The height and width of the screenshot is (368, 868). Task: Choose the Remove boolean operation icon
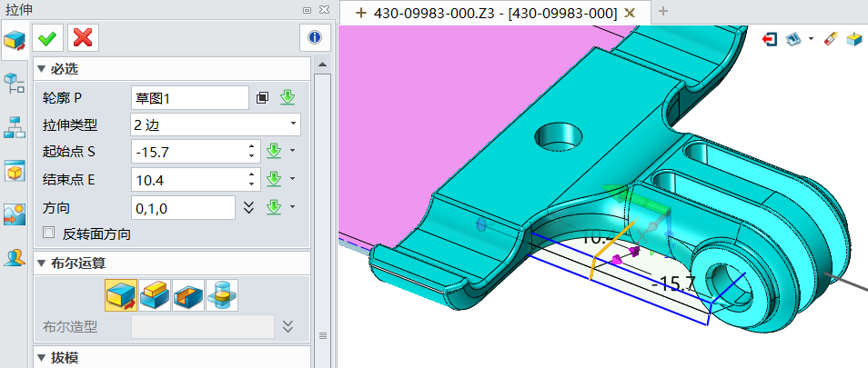pyautogui.click(x=187, y=294)
